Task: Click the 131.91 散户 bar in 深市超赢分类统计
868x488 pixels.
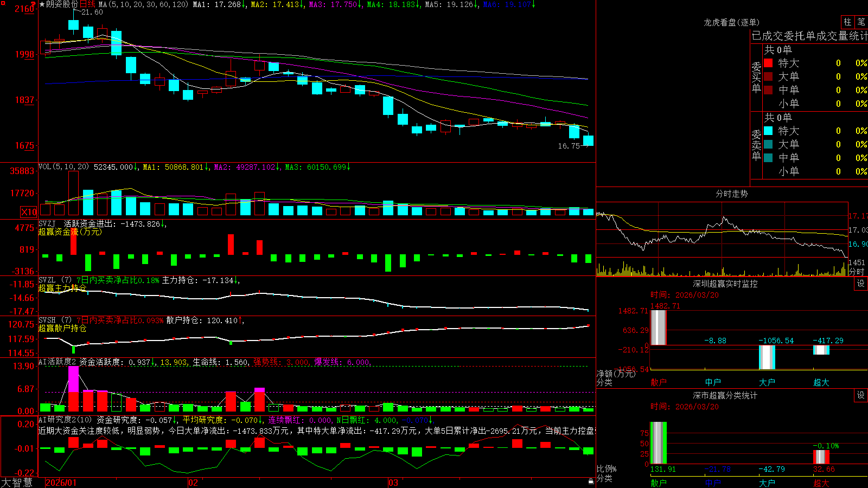Action: (658, 442)
